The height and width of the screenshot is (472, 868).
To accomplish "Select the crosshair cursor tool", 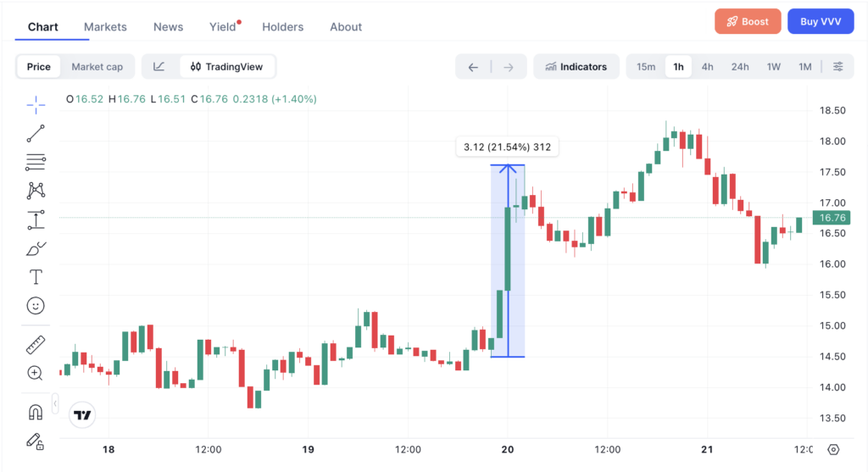I will [x=36, y=104].
